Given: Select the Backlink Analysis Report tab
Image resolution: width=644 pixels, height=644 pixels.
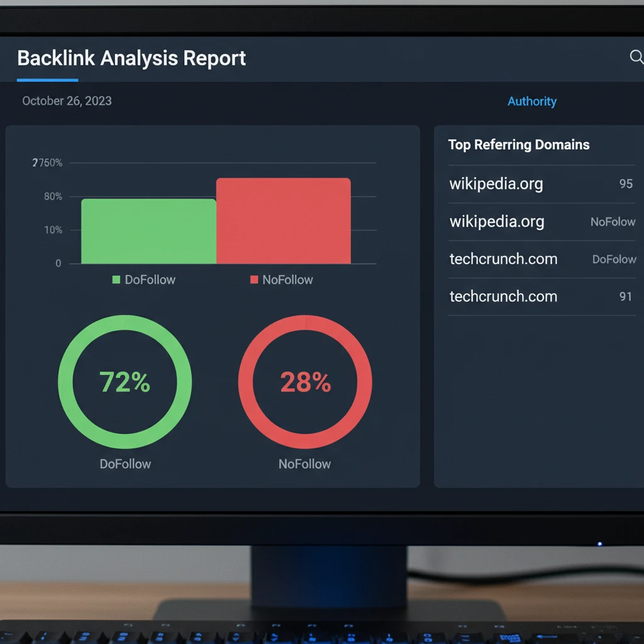Looking at the screenshot, I should tap(131, 58).
